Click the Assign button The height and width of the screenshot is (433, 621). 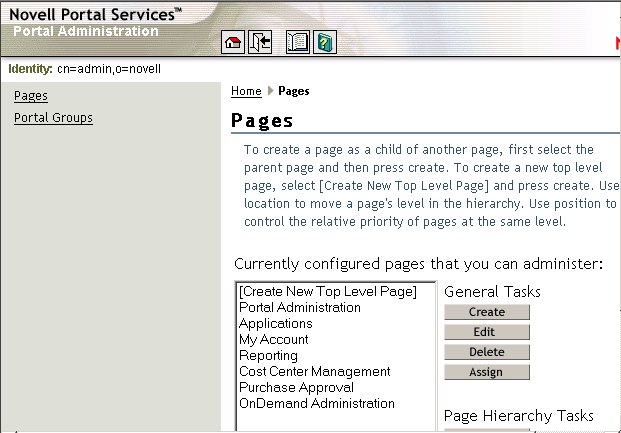pyautogui.click(x=487, y=372)
